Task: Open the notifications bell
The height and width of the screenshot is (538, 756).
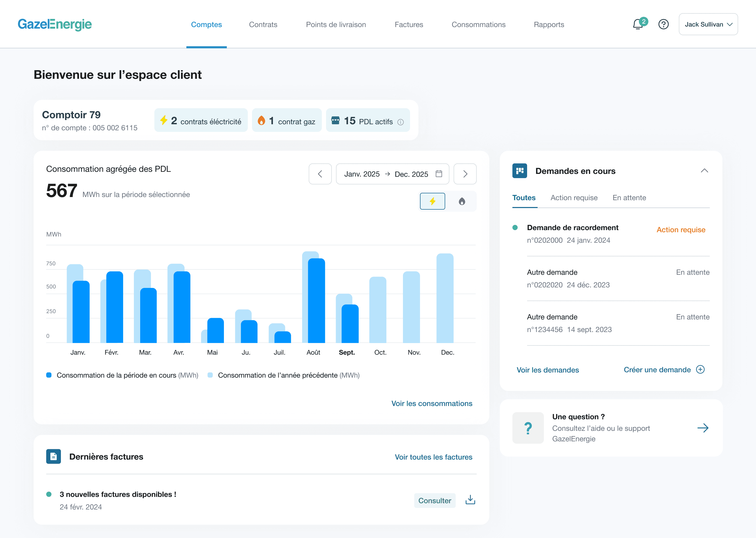Action: (638, 24)
